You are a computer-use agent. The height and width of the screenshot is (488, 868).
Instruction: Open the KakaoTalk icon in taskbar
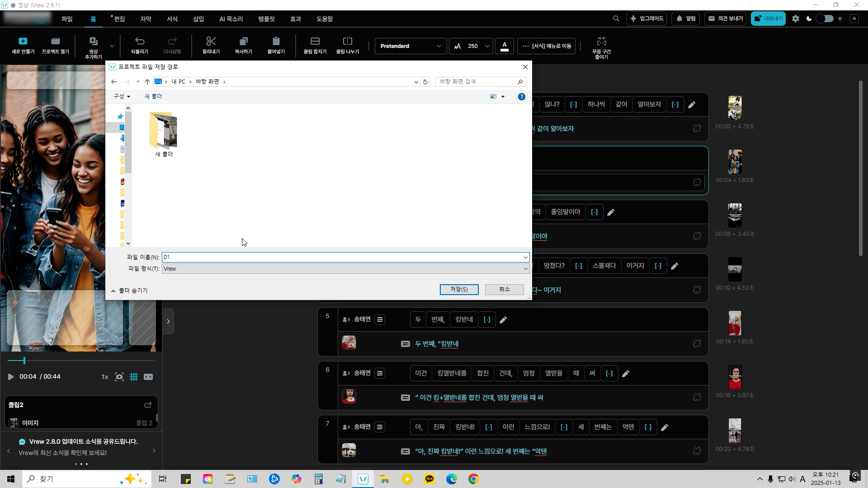pos(429,479)
